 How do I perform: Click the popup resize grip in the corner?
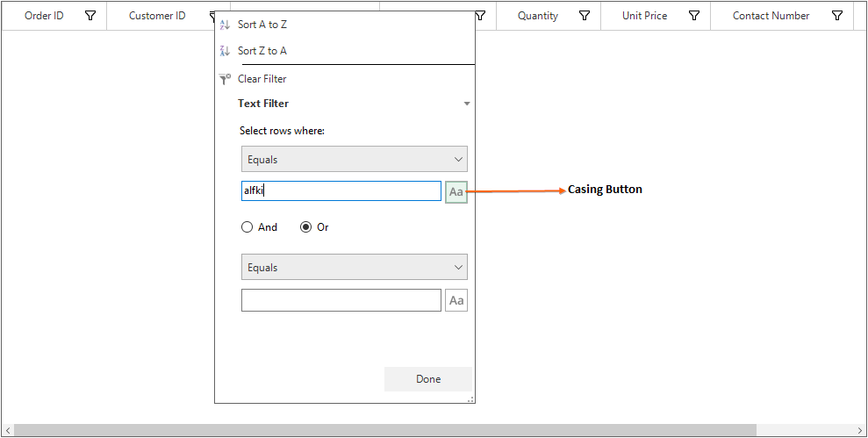[x=470, y=399]
